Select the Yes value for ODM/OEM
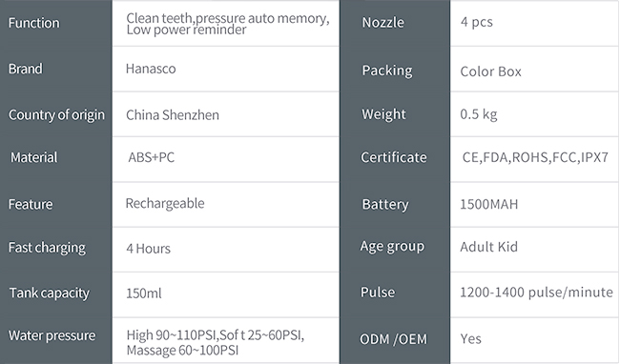This screenshot has width=620, height=364. [x=470, y=338]
